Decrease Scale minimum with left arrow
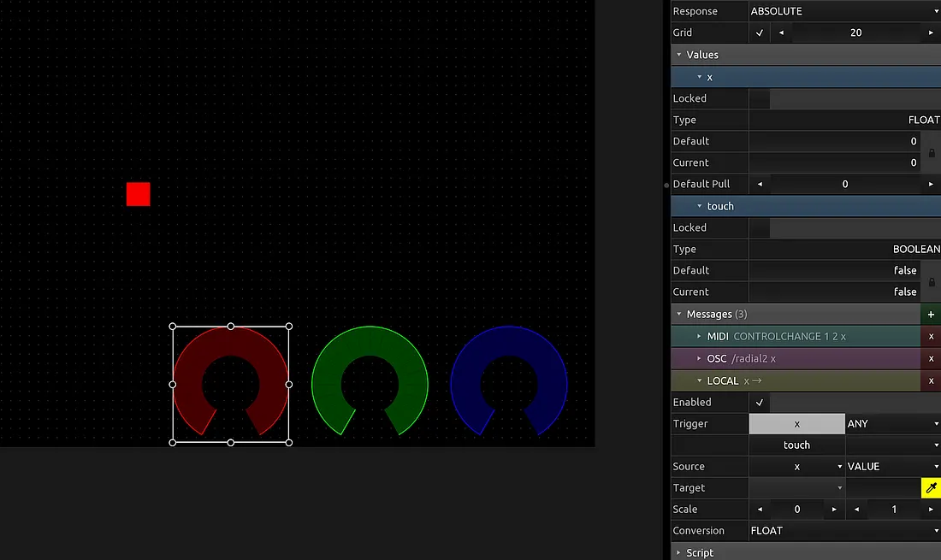The height and width of the screenshot is (560, 941). pos(760,510)
